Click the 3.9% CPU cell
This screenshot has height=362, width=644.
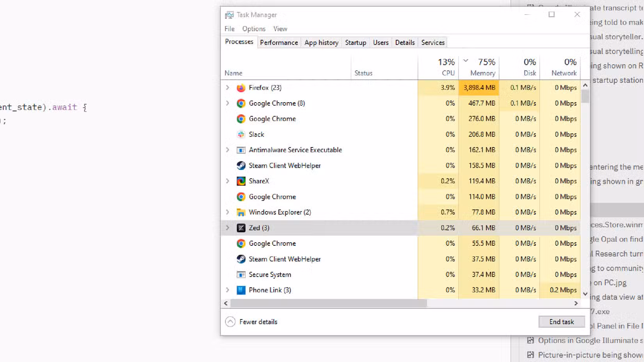click(438, 88)
